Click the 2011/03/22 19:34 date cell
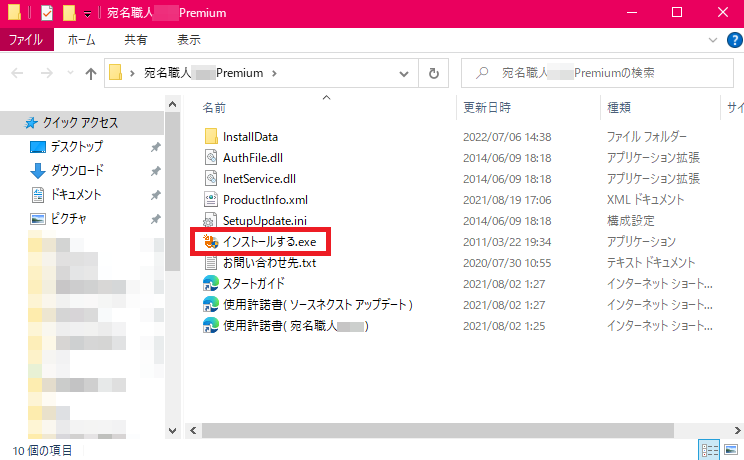 [x=507, y=242]
